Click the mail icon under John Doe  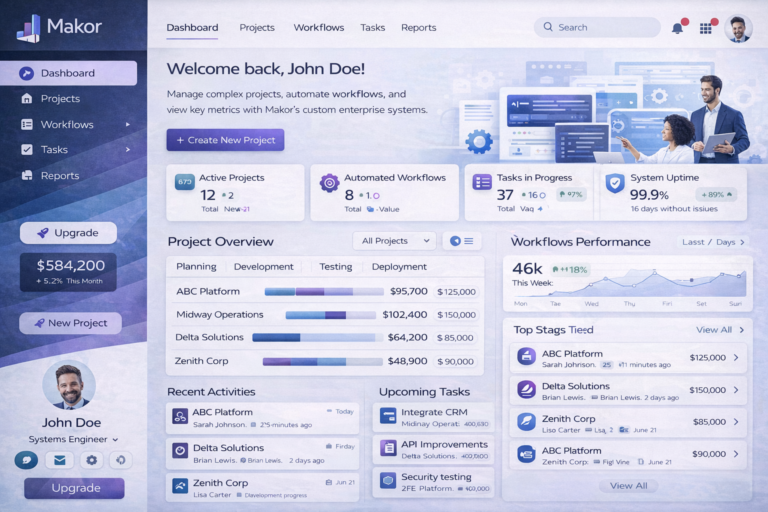[x=59, y=460]
